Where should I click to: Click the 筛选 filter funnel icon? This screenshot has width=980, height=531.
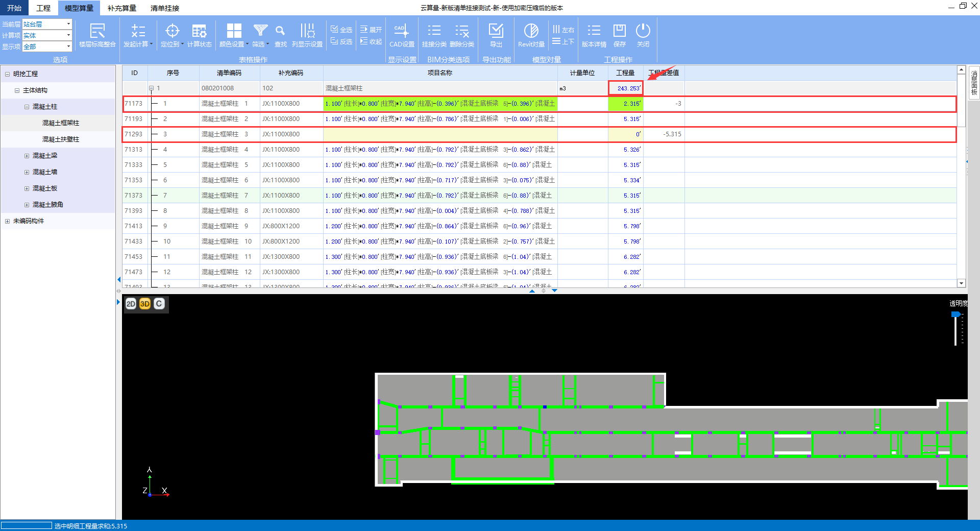point(260,35)
